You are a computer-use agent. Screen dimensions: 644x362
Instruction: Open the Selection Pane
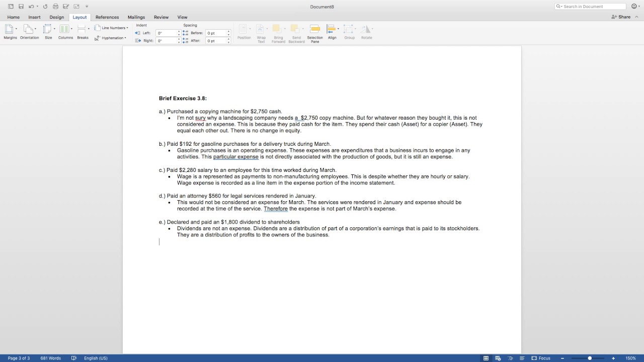click(x=315, y=33)
